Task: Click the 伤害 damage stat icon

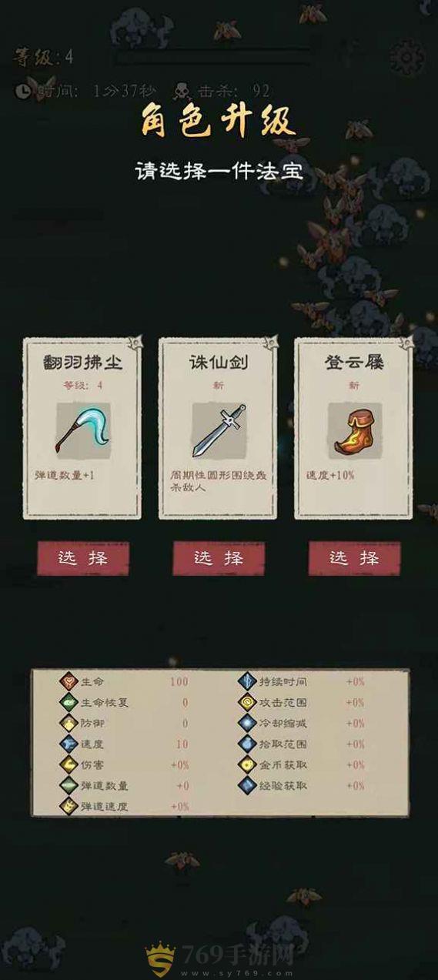Action: point(69,764)
